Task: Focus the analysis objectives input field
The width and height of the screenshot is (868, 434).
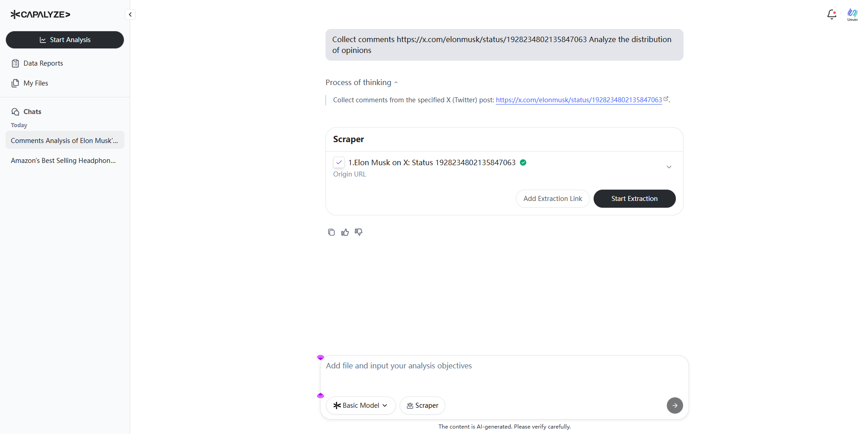Action: click(x=504, y=375)
